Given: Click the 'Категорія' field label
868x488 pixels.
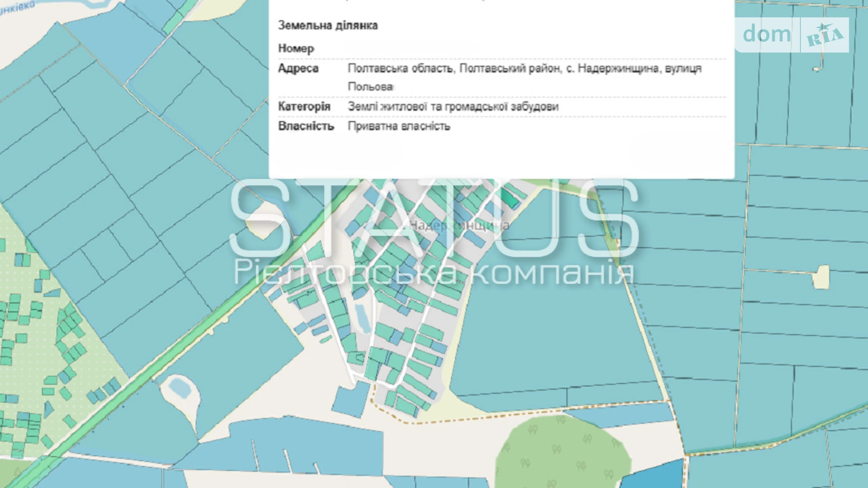Looking at the screenshot, I should 304,107.
